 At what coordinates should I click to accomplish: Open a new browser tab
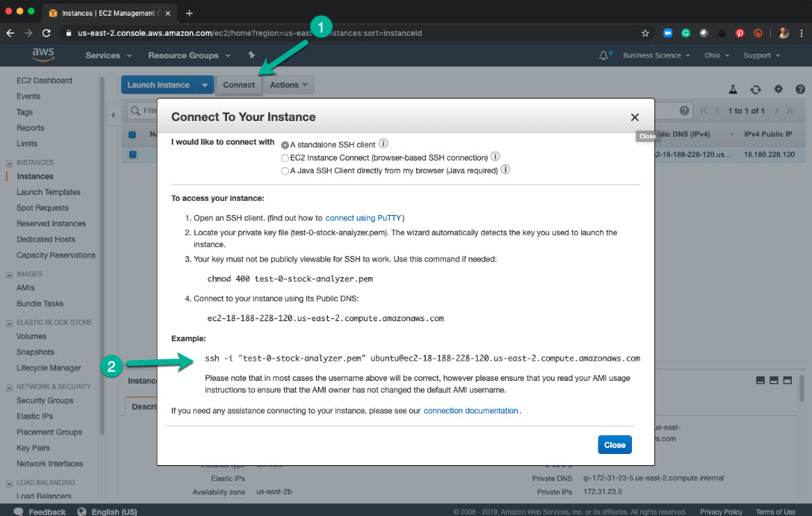pos(189,13)
